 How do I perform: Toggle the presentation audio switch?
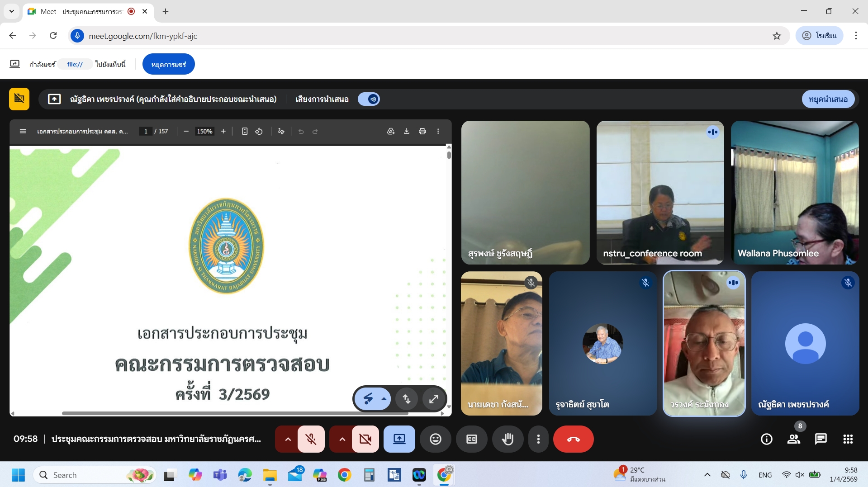click(x=369, y=99)
